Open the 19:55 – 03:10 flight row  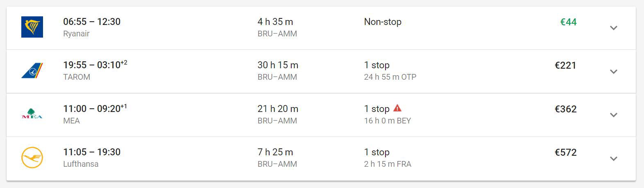321,72
